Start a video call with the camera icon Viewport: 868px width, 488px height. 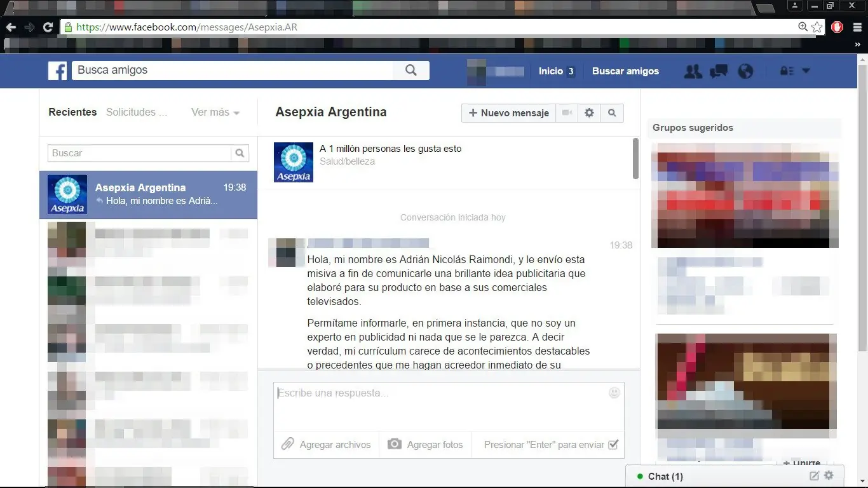566,112
